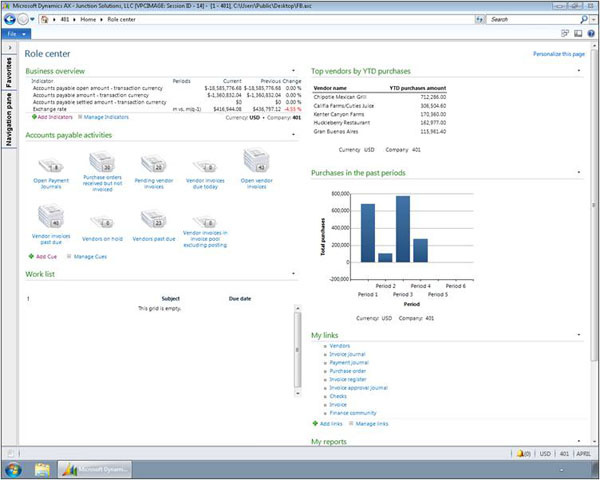
Task: Click the Manage Indicators link
Action: (x=106, y=117)
